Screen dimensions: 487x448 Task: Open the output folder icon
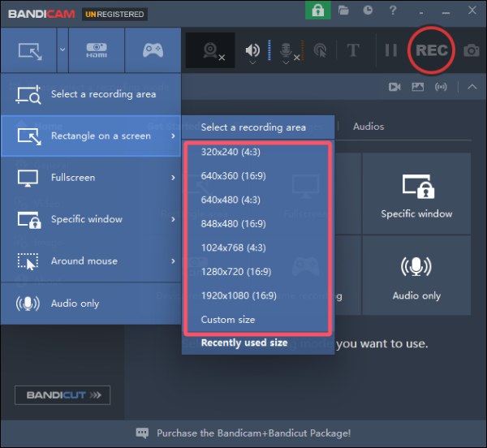343,11
